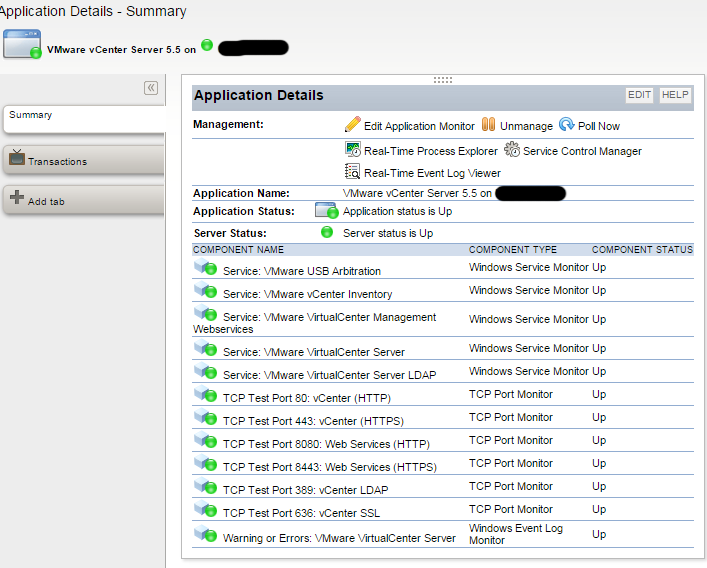
Task: Click the Transactions tab TV icon
Action: [x=17, y=157]
